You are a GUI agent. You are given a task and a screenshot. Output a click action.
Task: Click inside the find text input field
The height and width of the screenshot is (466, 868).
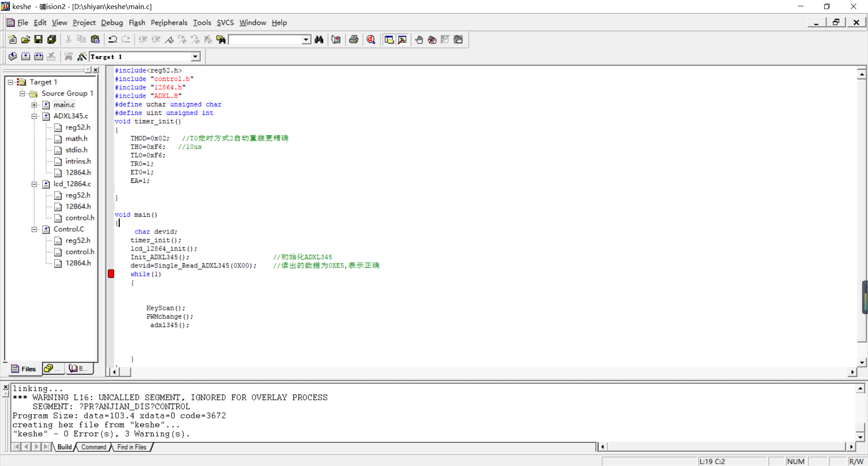265,40
